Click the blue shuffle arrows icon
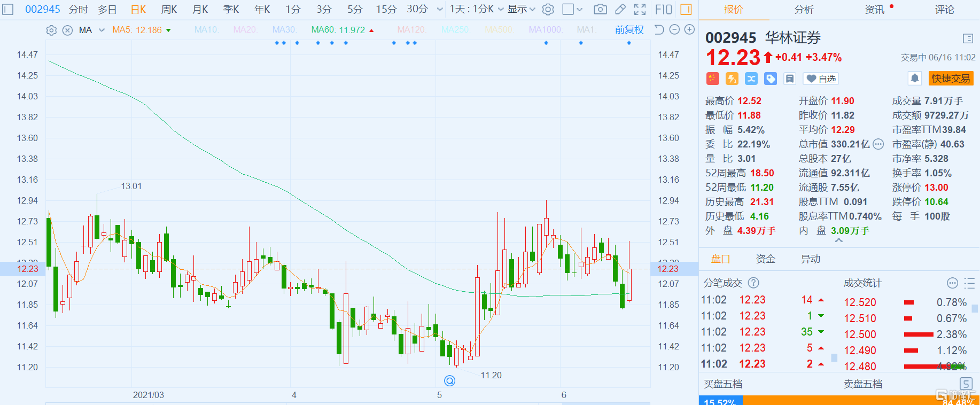Image resolution: width=980 pixels, height=405 pixels. pyautogui.click(x=751, y=79)
